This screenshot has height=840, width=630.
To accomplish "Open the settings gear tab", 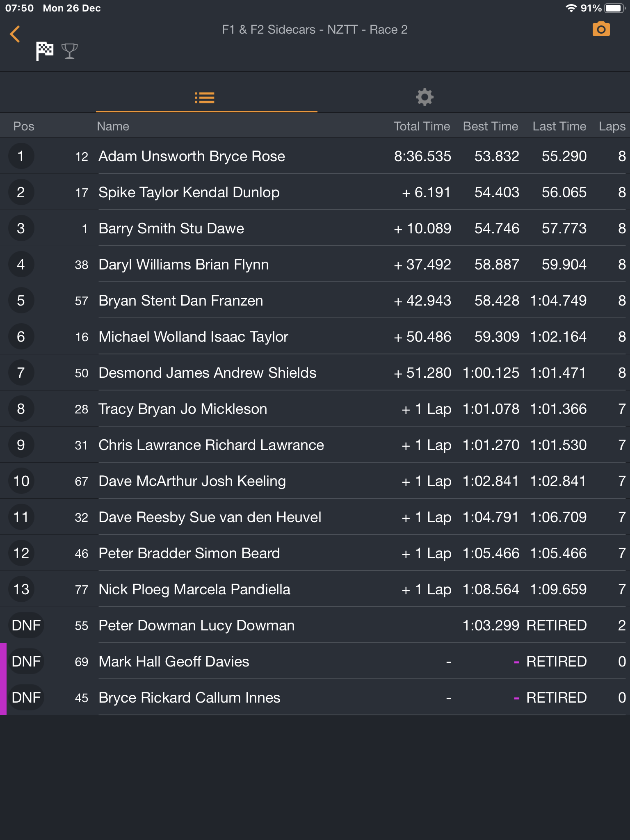I will pos(425,98).
